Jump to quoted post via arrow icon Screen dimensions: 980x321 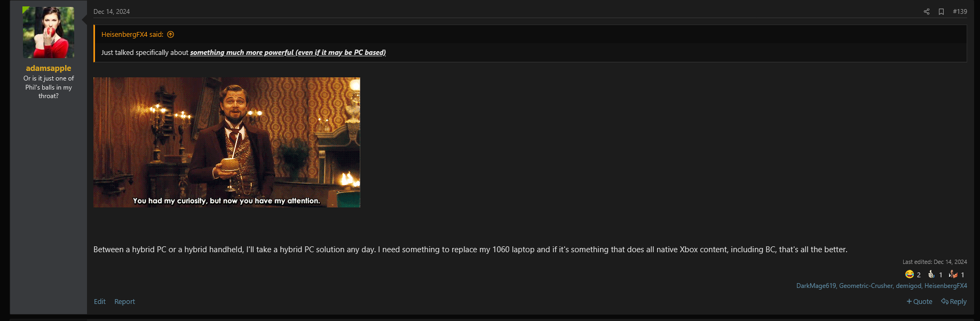coord(171,35)
